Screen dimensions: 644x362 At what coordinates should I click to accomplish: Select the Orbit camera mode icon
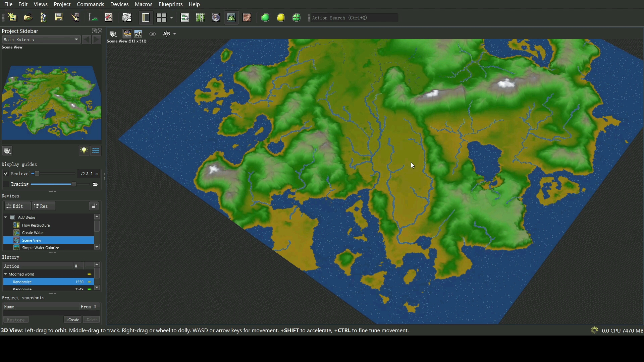[x=127, y=34]
